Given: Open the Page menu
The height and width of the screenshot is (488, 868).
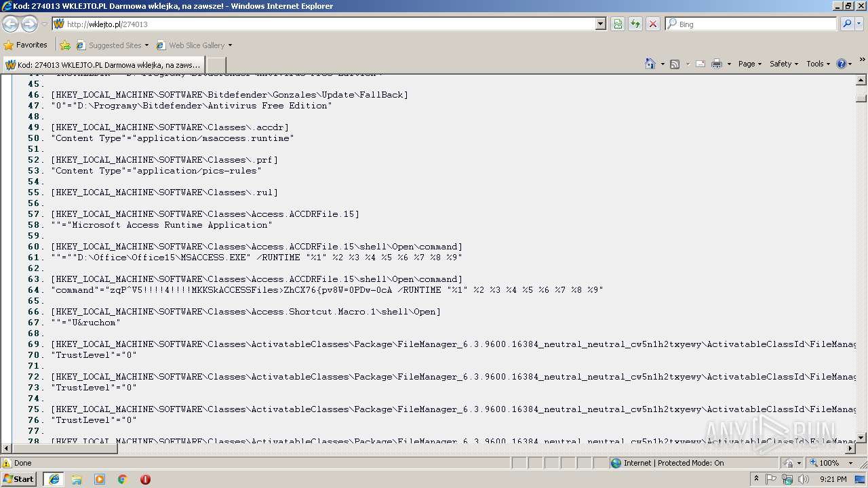Looking at the screenshot, I should click(749, 64).
